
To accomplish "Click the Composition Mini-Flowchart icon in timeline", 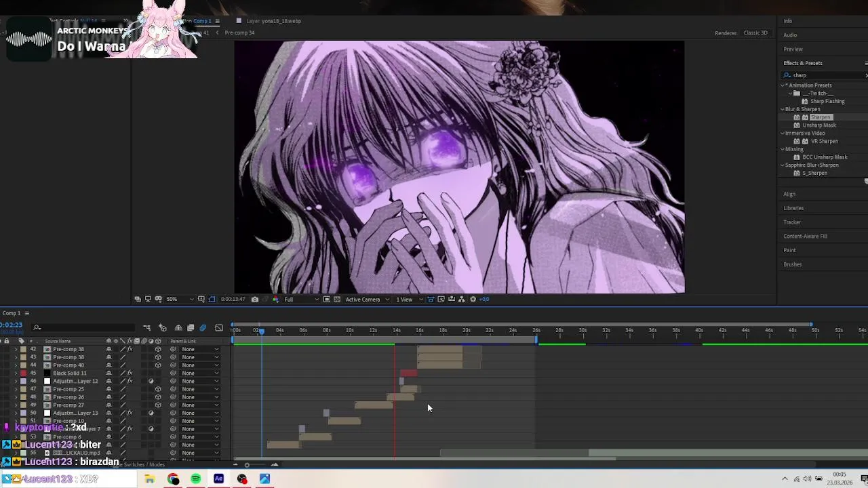I will pos(147,328).
